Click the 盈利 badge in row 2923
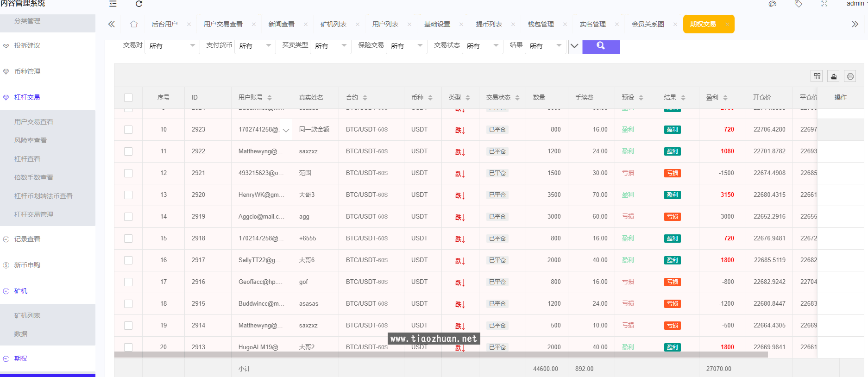 [672, 130]
